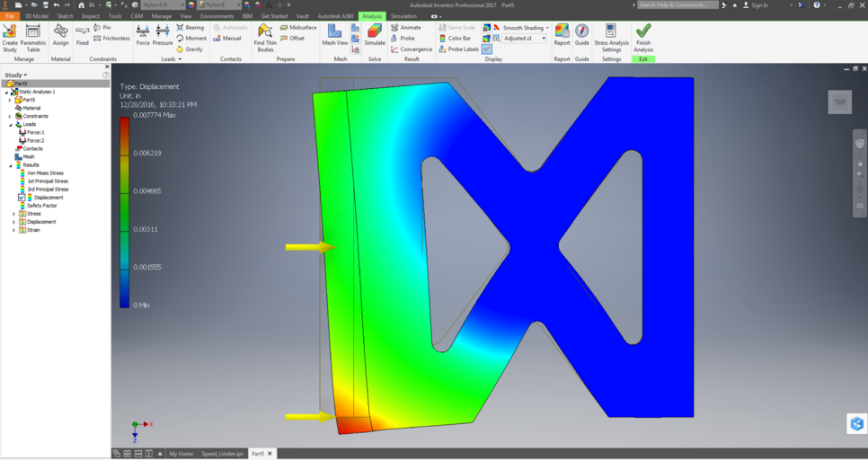Uncheck the Displacement result checkbox
Viewport: 868px width, 460px height.
[x=22, y=198]
